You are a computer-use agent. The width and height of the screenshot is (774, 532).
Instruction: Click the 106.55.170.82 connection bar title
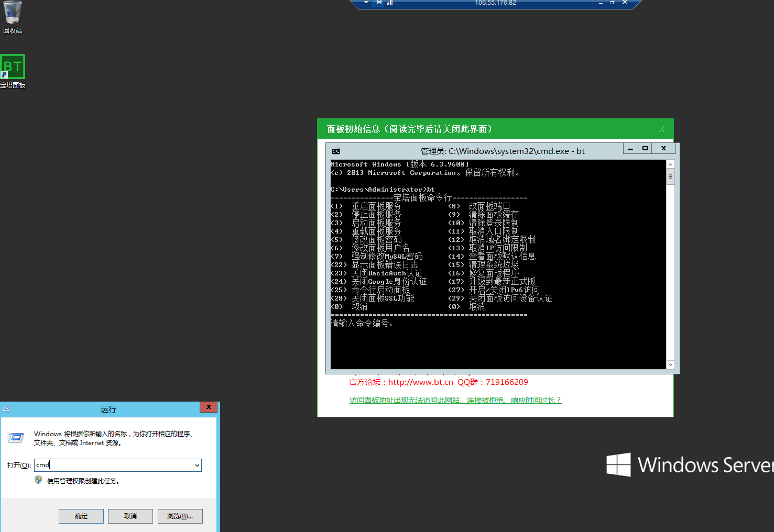pos(495,3)
